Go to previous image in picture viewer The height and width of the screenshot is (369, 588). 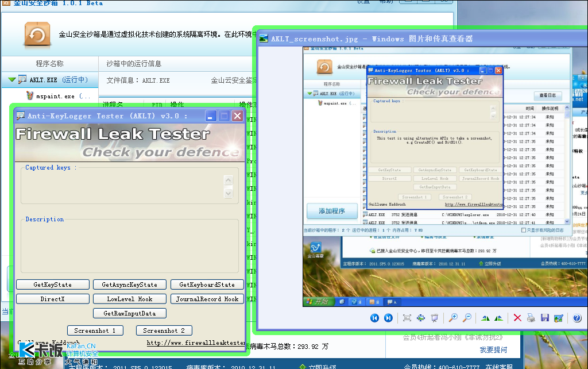(374, 318)
